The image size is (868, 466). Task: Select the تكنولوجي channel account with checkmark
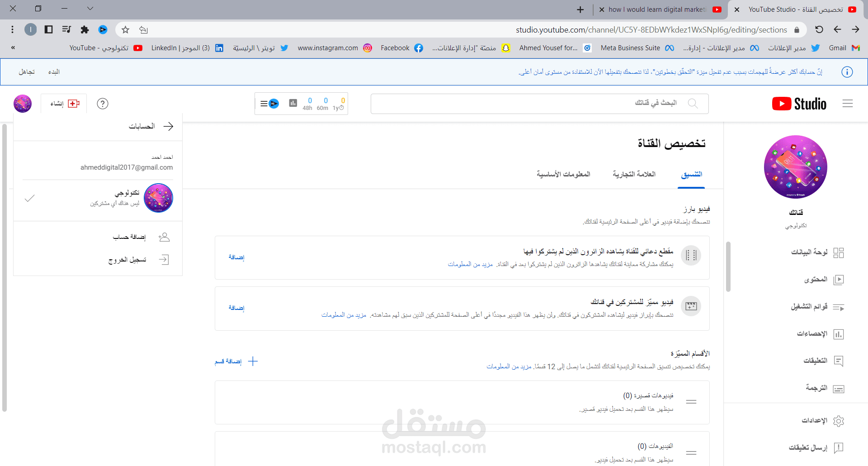(98, 198)
